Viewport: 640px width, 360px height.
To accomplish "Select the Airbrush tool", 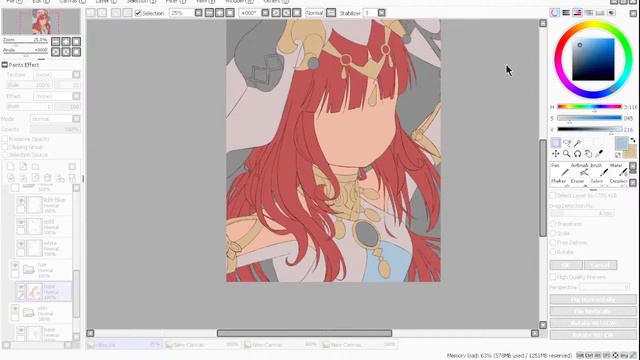I will (x=579, y=169).
